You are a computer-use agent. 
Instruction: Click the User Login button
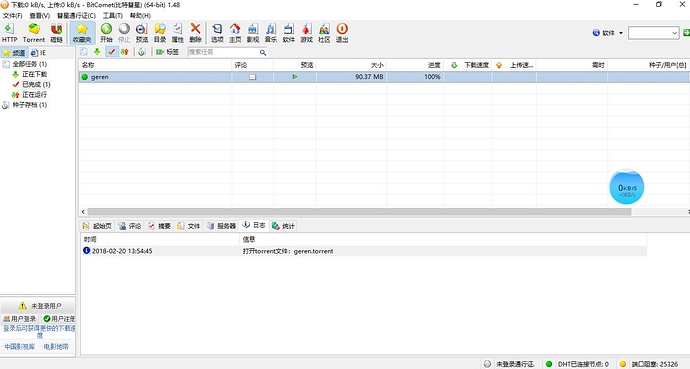click(19, 318)
